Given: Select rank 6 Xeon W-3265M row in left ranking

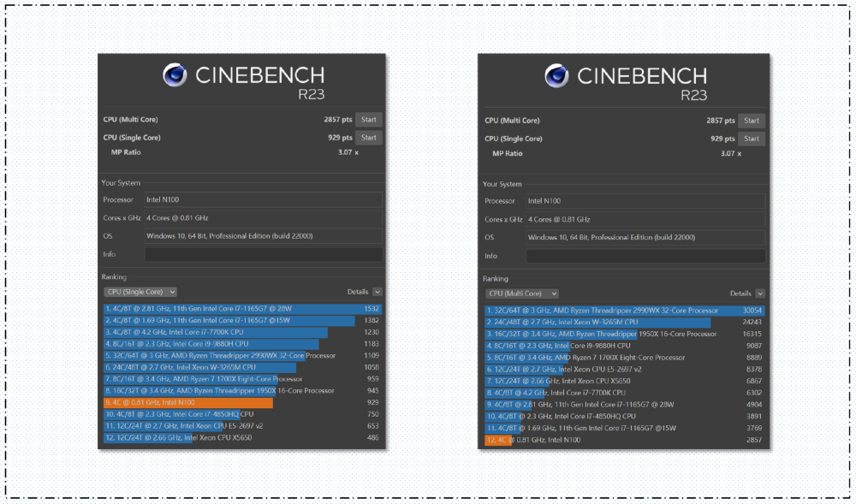Looking at the screenshot, I should 242,367.
